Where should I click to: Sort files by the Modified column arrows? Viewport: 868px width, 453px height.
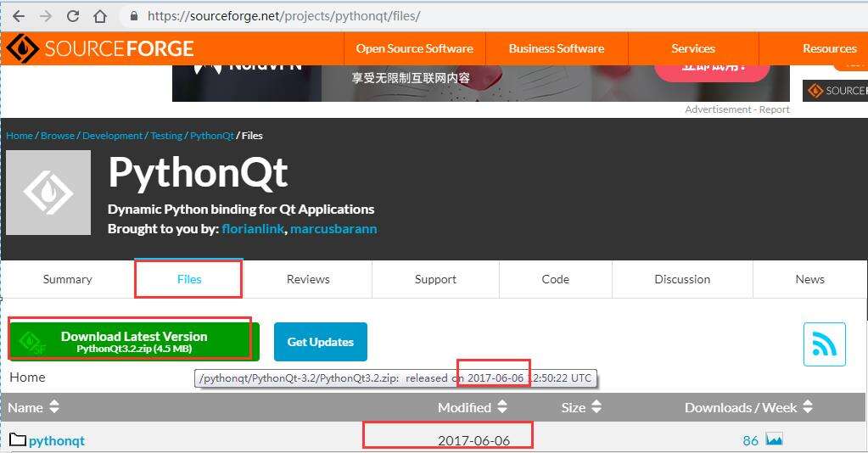502,407
